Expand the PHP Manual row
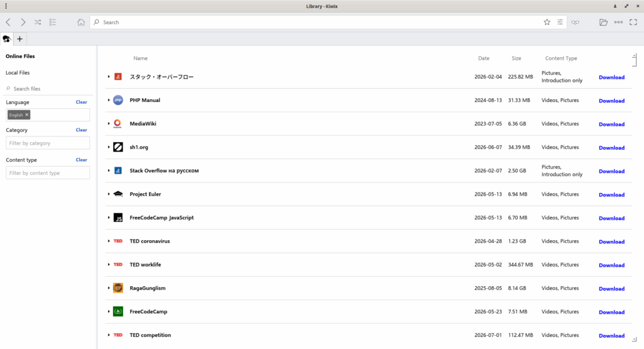 click(109, 100)
